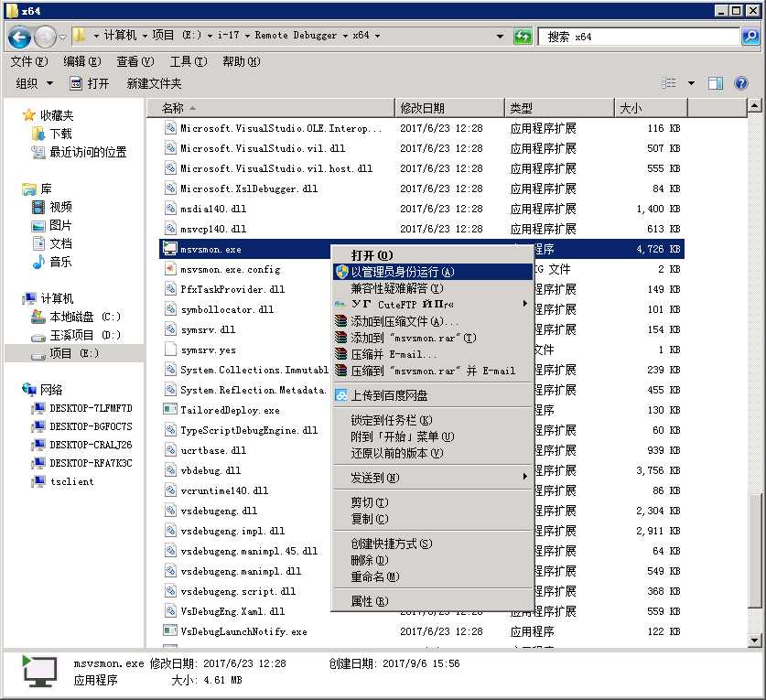Open the 文件(F) menu
This screenshot has height=700, width=766.
29,61
